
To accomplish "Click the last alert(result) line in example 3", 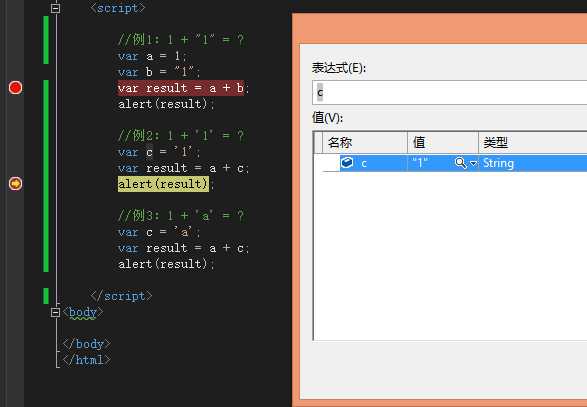I will tap(166, 264).
